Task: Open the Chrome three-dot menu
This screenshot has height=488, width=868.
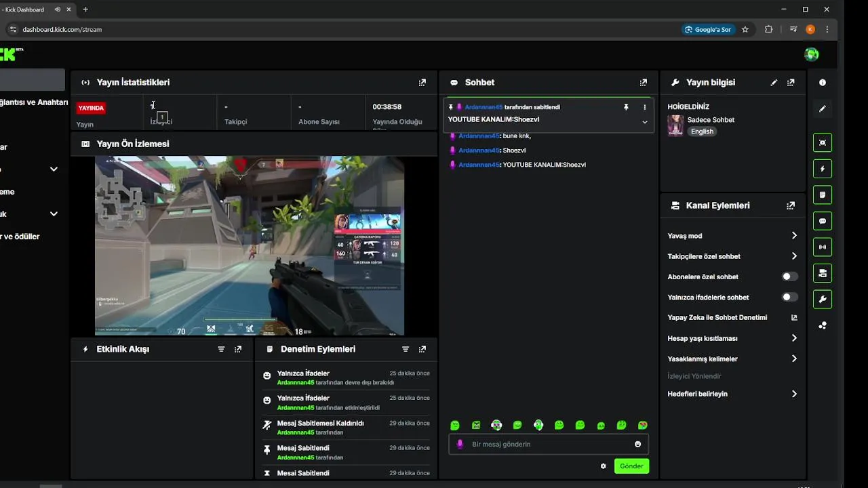Action: click(827, 30)
